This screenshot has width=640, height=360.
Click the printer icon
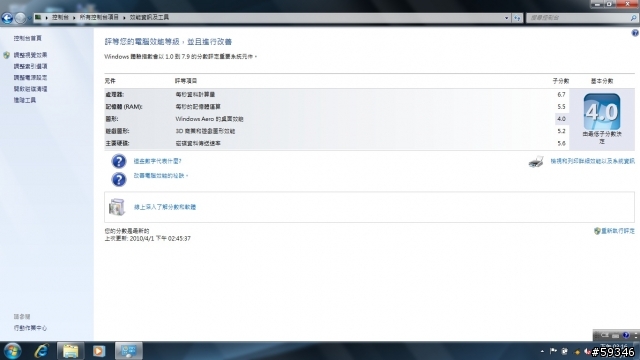[536, 162]
